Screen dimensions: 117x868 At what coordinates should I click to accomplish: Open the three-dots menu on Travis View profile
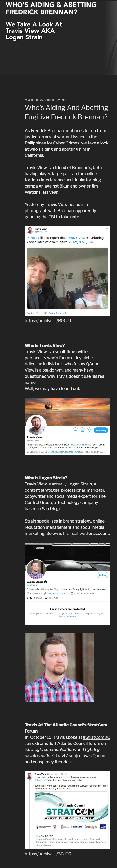click(75, 430)
